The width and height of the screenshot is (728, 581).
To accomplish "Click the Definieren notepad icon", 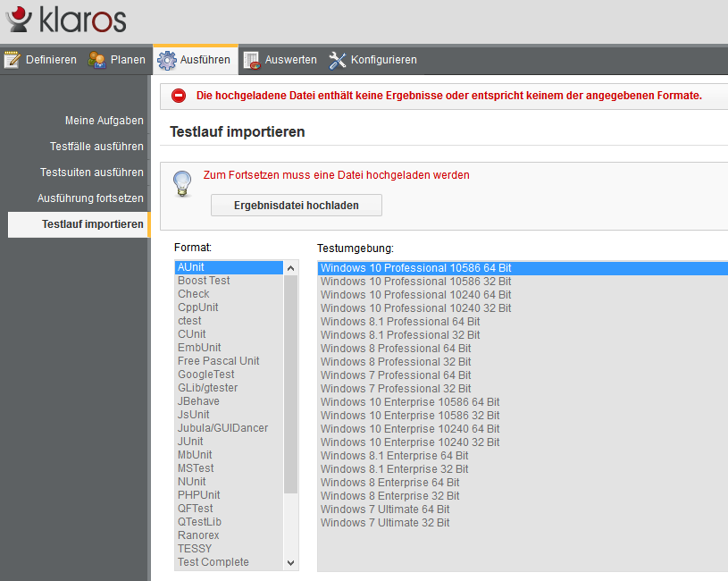I will point(13,60).
